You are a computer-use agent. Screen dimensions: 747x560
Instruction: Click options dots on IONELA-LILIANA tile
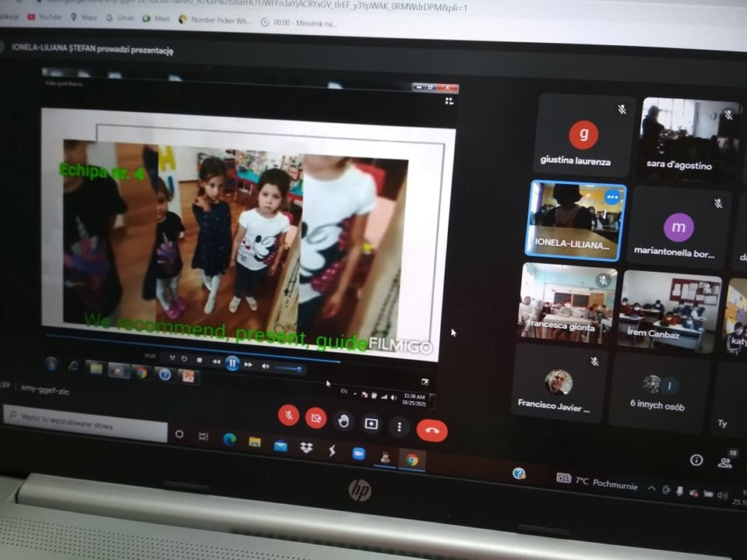612,197
